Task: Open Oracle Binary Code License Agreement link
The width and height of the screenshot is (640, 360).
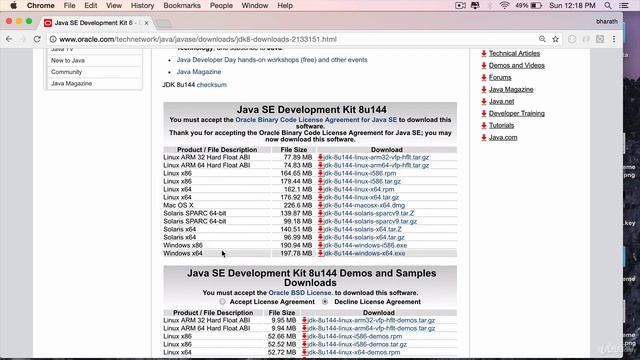Action: 316,120
